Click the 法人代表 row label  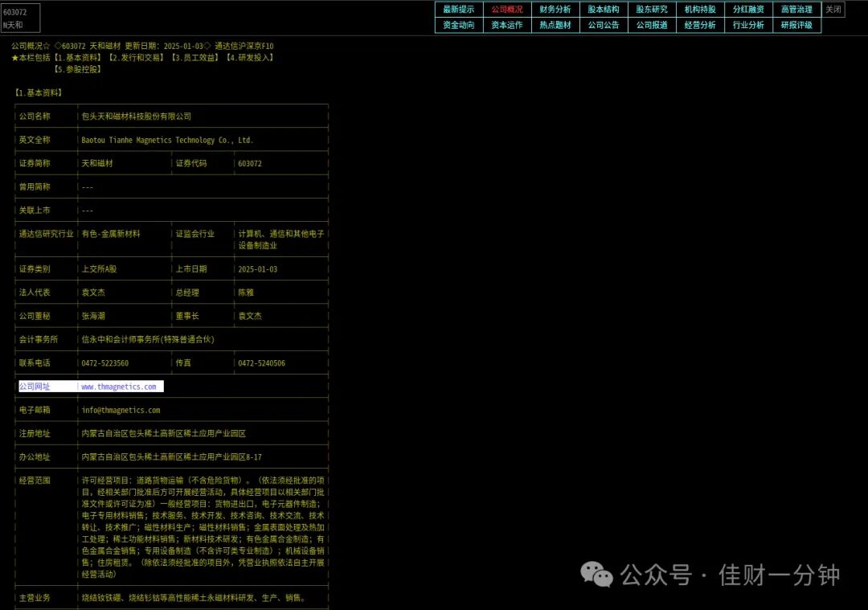(x=35, y=293)
